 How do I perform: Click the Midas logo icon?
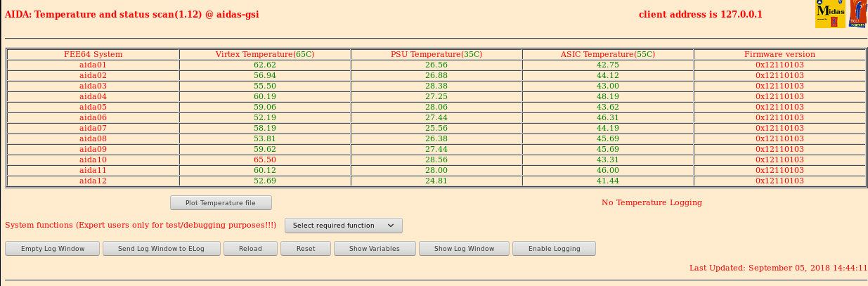pos(830,14)
